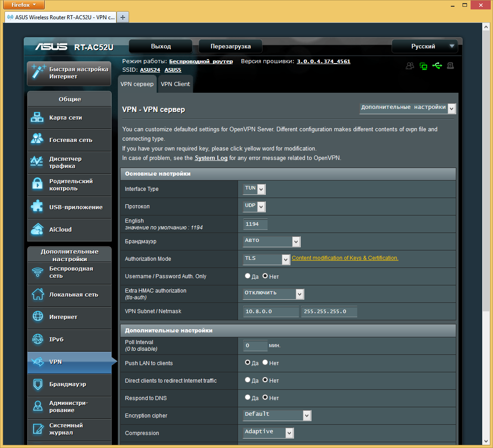Open Content modification of Keys & Certification link
Viewport: 493px width, 448px height.
pos(345,258)
